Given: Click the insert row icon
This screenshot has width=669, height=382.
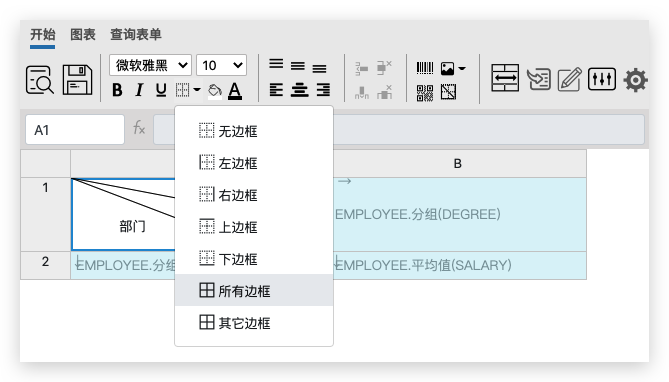Looking at the screenshot, I should 361,68.
